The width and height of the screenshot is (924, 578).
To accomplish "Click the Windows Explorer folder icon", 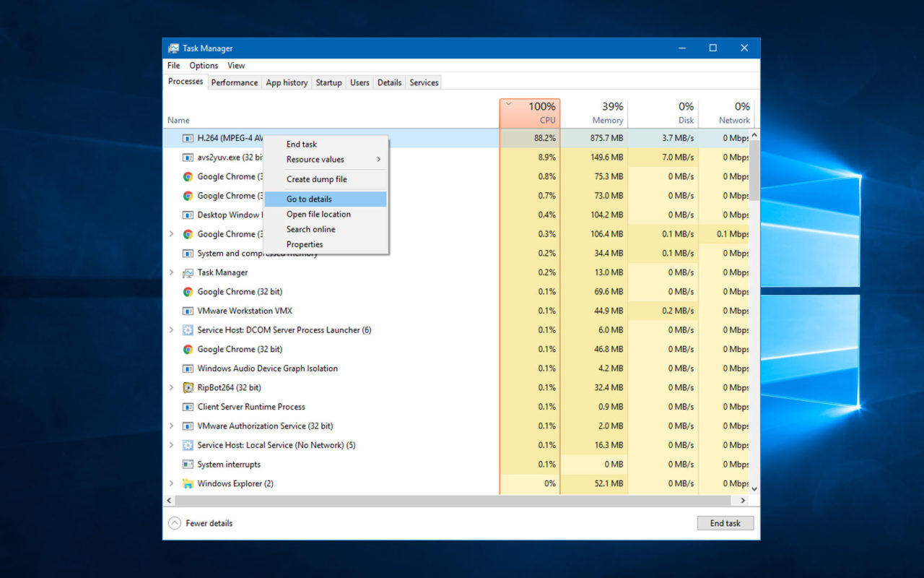I will pyautogui.click(x=188, y=484).
